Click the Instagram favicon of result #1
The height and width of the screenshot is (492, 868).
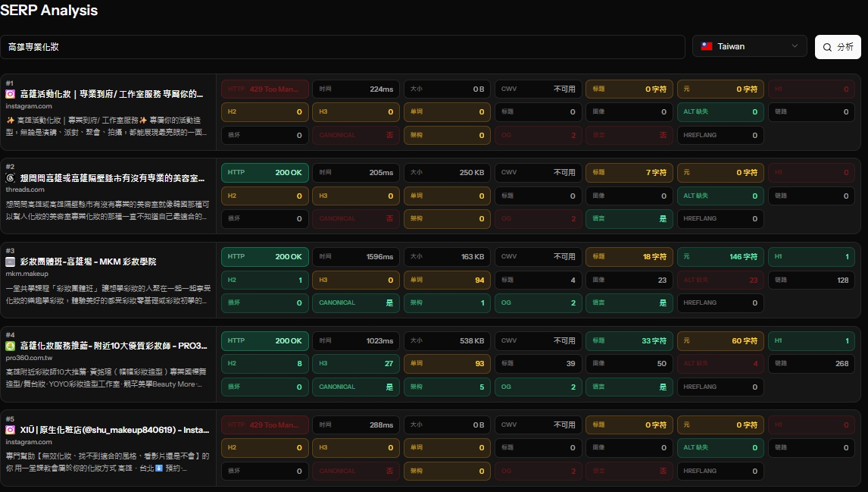pyautogui.click(x=10, y=94)
